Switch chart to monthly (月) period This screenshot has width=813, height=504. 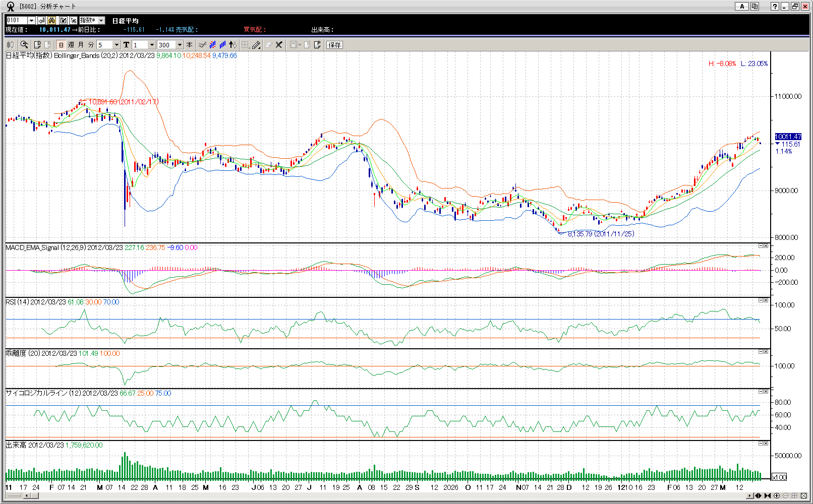81,45
